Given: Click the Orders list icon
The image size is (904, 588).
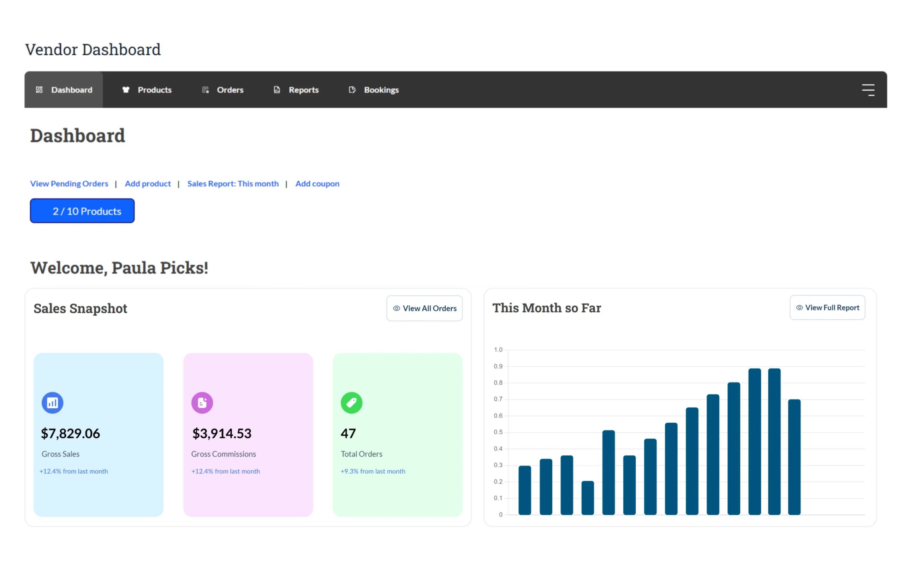Looking at the screenshot, I should pyautogui.click(x=206, y=90).
